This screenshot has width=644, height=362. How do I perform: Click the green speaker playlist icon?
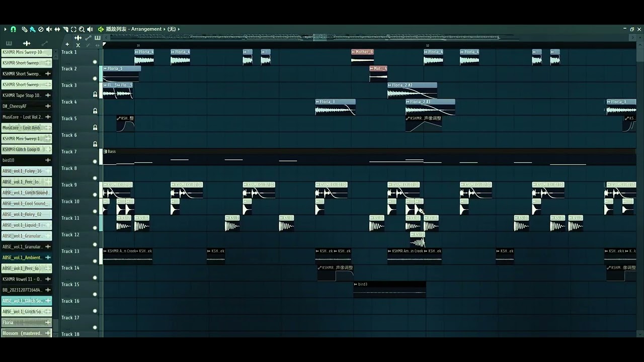pyautogui.click(x=101, y=29)
